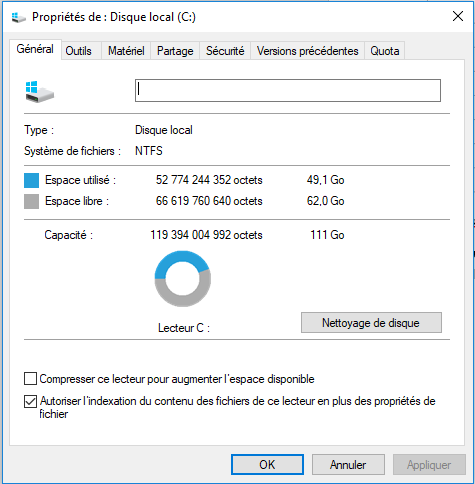The height and width of the screenshot is (484, 475).
Task: Click the drive icon in the title bar
Action: [x=18, y=17]
